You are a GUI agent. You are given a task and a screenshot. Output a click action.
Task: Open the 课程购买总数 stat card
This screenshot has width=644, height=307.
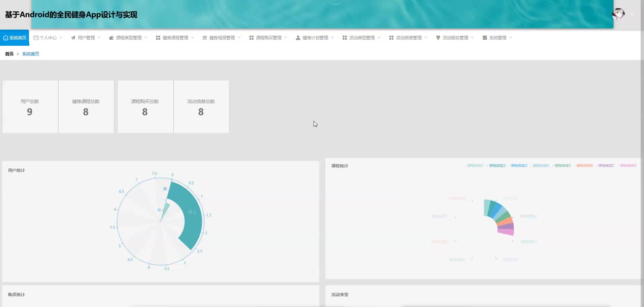[x=145, y=107]
